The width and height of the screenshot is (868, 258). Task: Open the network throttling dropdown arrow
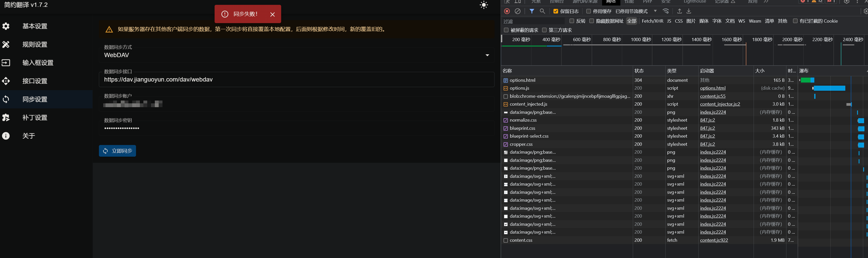click(x=656, y=11)
